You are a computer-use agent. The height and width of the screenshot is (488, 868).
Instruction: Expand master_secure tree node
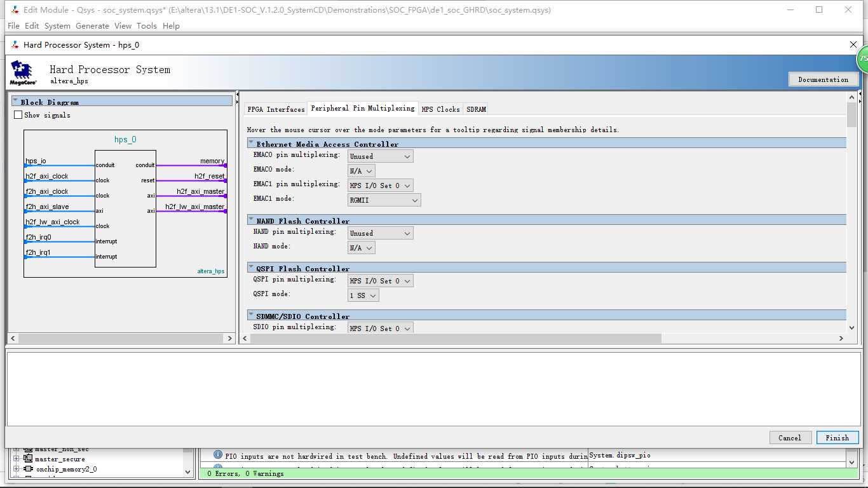[x=17, y=459]
